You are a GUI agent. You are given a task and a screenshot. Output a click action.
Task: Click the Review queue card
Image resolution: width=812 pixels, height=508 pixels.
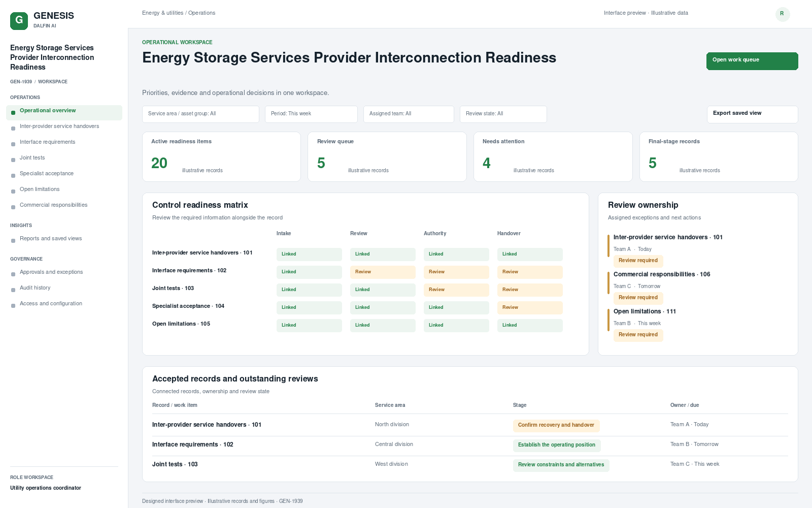click(387, 156)
